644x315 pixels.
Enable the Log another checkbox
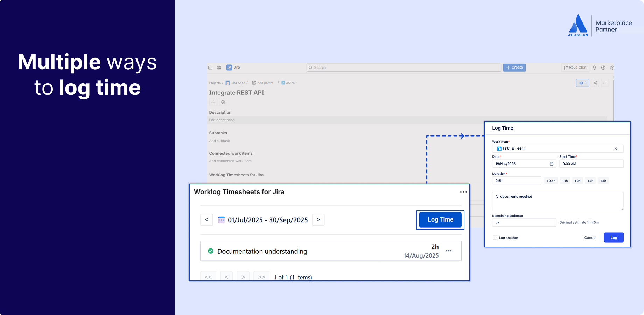tap(495, 238)
